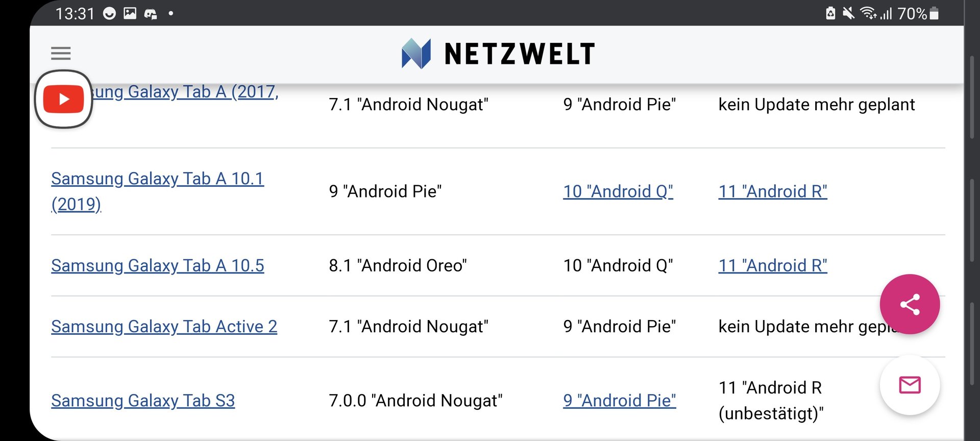Open the hamburger navigation menu

pyautogui.click(x=61, y=53)
